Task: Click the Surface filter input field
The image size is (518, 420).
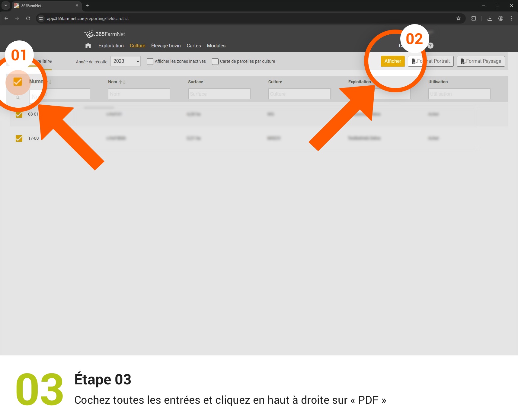Action: [x=219, y=94]
